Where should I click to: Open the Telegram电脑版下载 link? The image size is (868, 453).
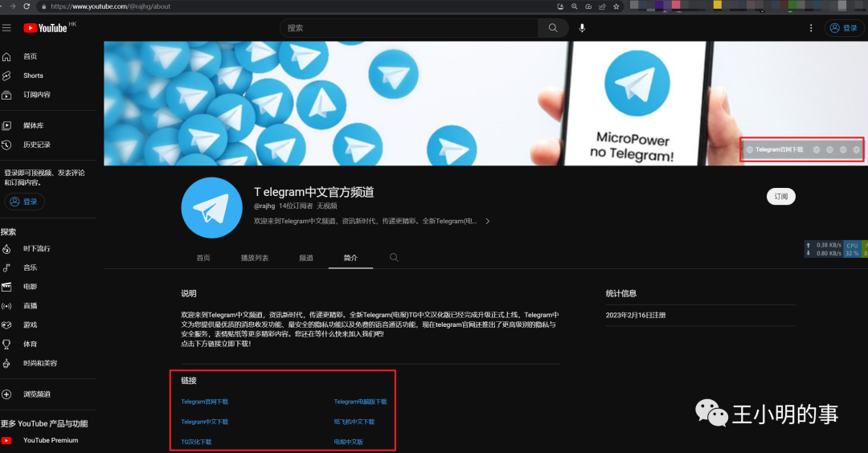pos(360,402)
